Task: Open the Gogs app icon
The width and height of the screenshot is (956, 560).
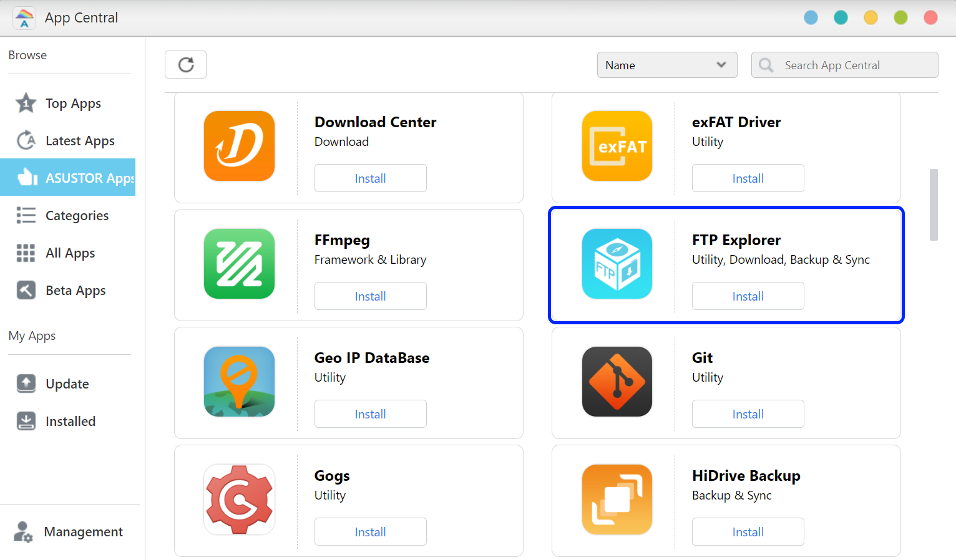Action: [x=239, y=500]
